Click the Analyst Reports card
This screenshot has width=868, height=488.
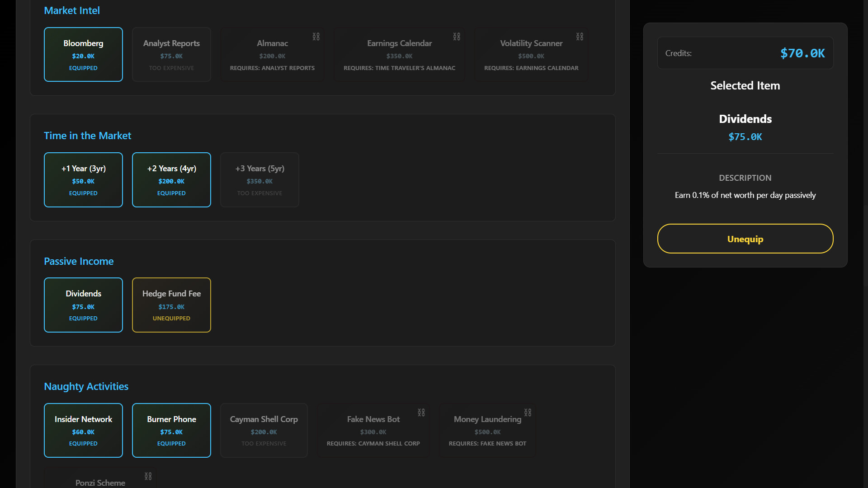click(171, 55)
